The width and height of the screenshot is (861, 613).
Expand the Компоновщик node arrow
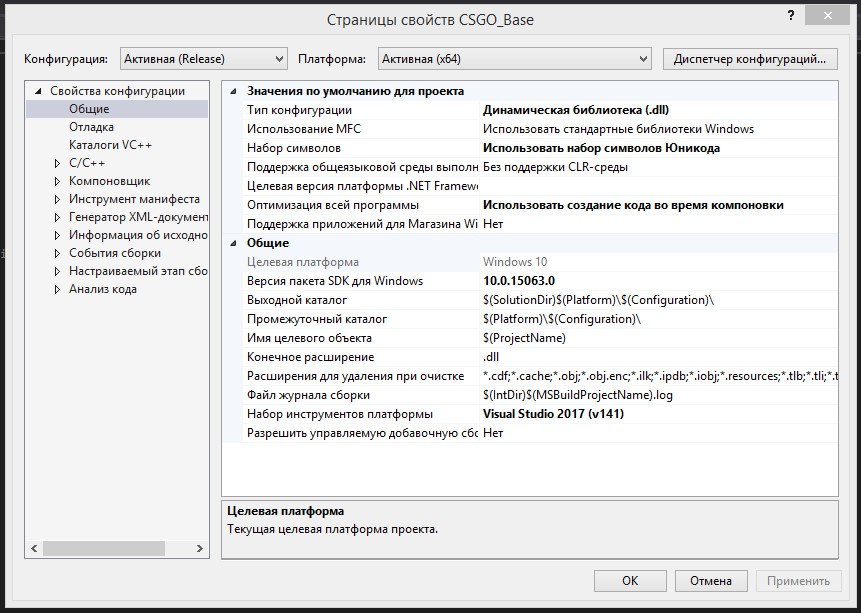[57, 181]
